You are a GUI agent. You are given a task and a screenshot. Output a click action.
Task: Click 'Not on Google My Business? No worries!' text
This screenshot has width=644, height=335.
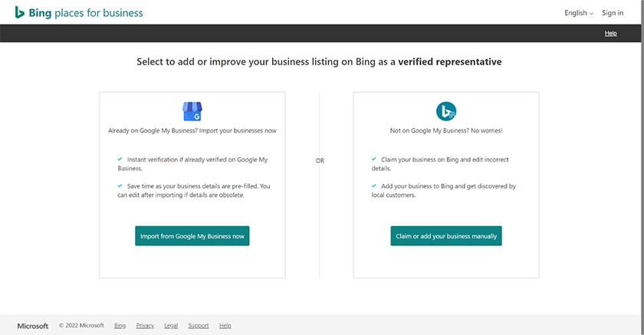[446, 130]
